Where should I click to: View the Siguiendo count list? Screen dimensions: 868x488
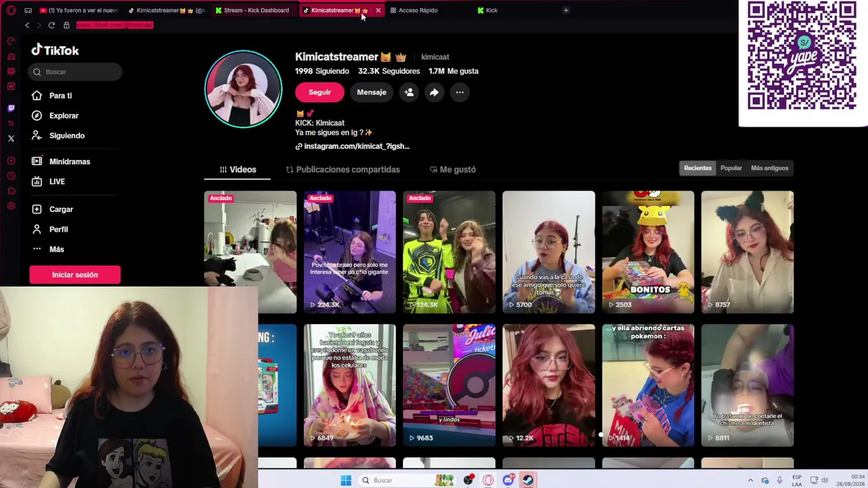(322, 71)
